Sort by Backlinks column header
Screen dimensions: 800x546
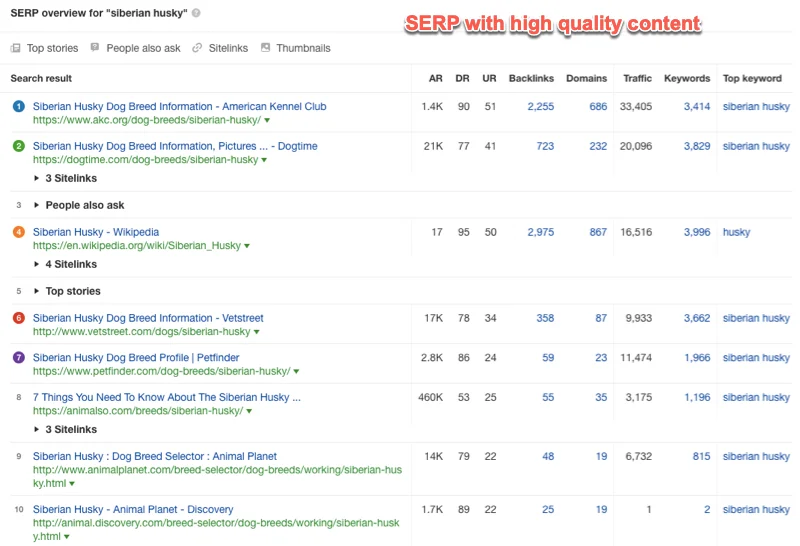coord(531,78)
